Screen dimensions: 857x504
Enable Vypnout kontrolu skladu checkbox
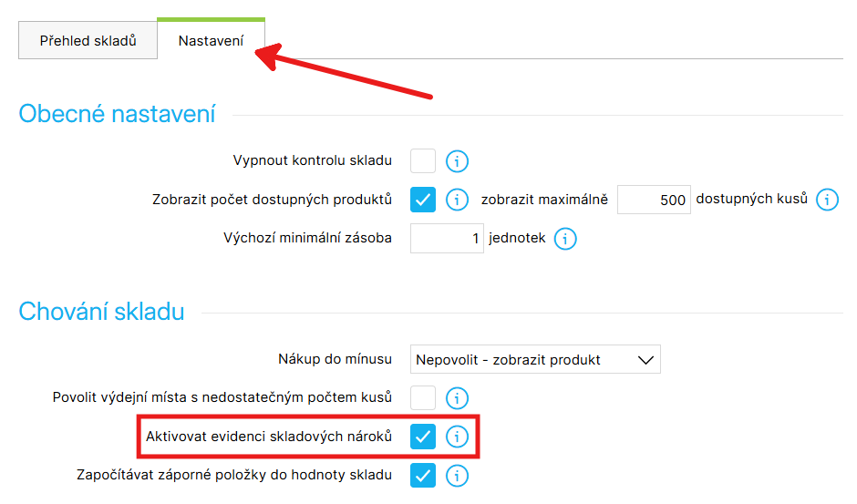point(423,160)
